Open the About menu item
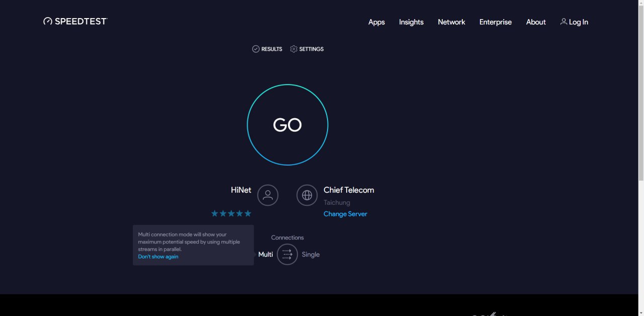This screenshot has height=316, width=644. (x=536, y=22)
